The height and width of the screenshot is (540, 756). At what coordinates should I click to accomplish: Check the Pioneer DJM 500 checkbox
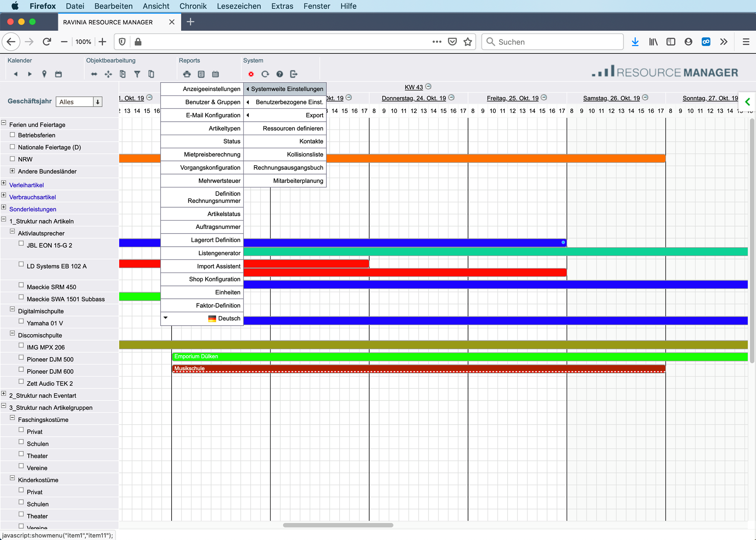tap(21, 357)
